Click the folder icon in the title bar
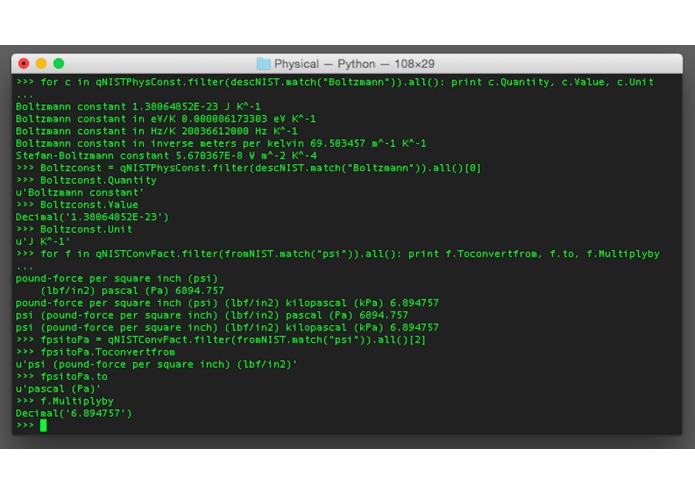 coord(263,64)
